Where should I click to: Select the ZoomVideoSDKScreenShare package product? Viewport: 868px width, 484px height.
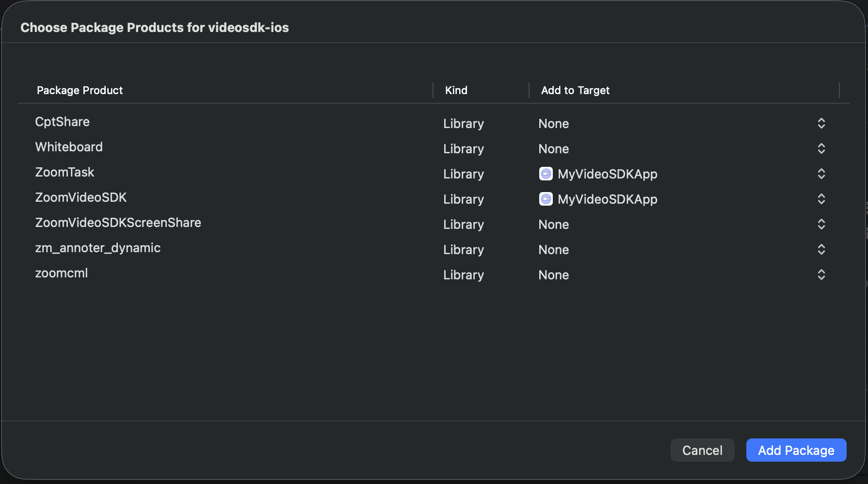click(118, 223)
